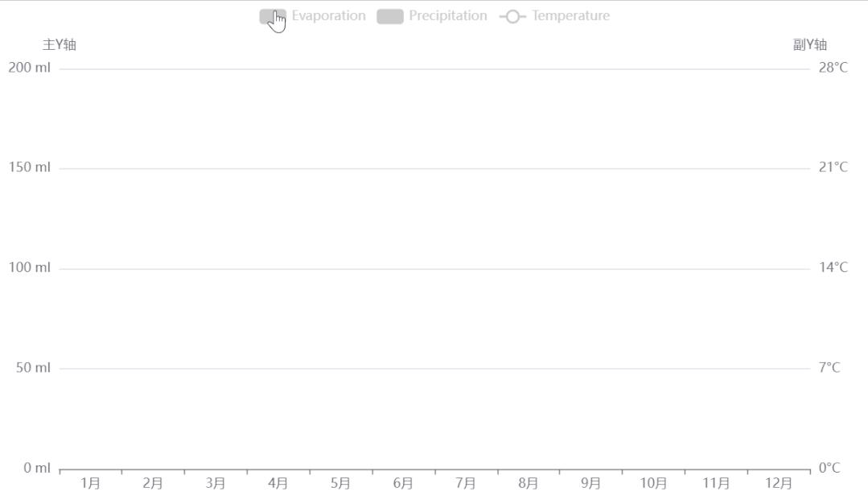
Task: Toggle the Evaporation legend swatch
Action: click(272, 16)
